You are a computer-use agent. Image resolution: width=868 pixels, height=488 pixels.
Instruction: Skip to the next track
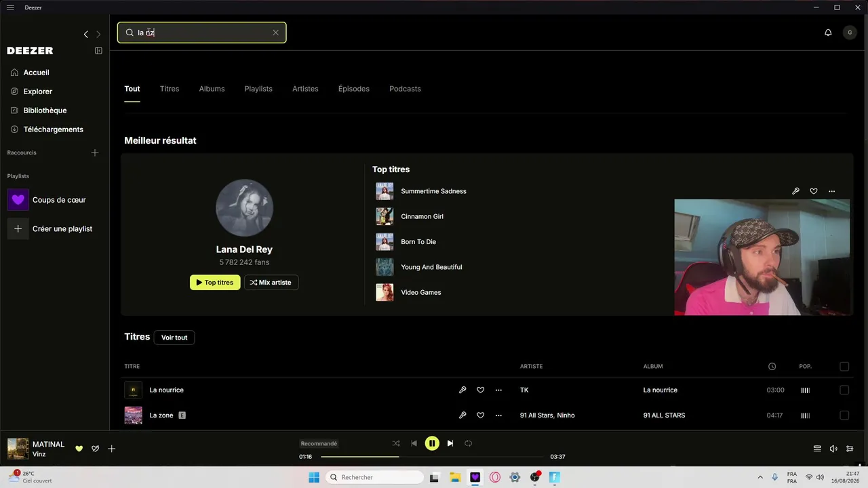click(x=450, y=444)
